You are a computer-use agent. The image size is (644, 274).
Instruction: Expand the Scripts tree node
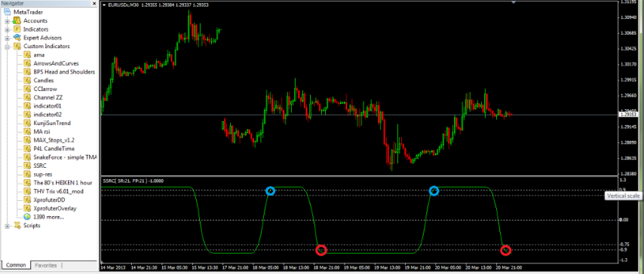click(7, 226)
